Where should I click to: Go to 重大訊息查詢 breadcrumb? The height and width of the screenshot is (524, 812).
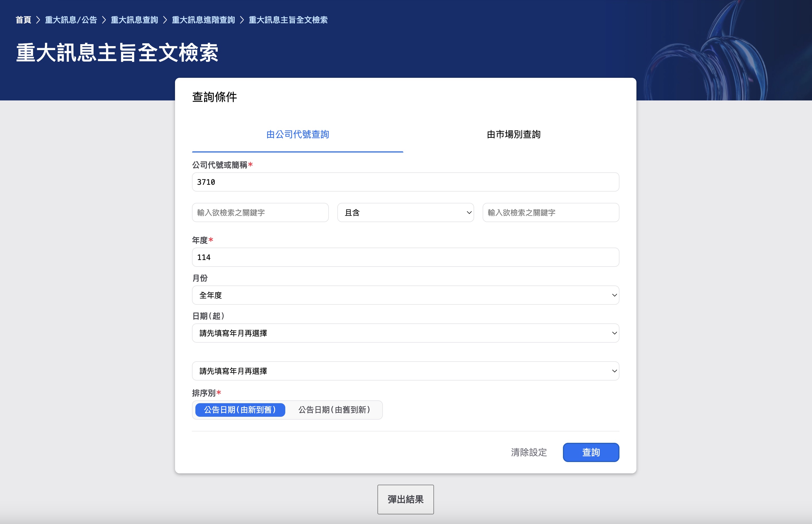click(134, 20)
